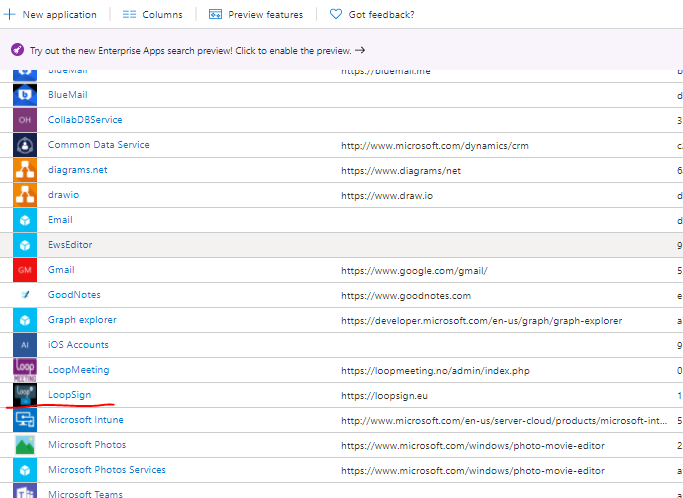Viewport: 683px width, 498px height.
Task: Open the Gmail application
Action: [61, 269]
